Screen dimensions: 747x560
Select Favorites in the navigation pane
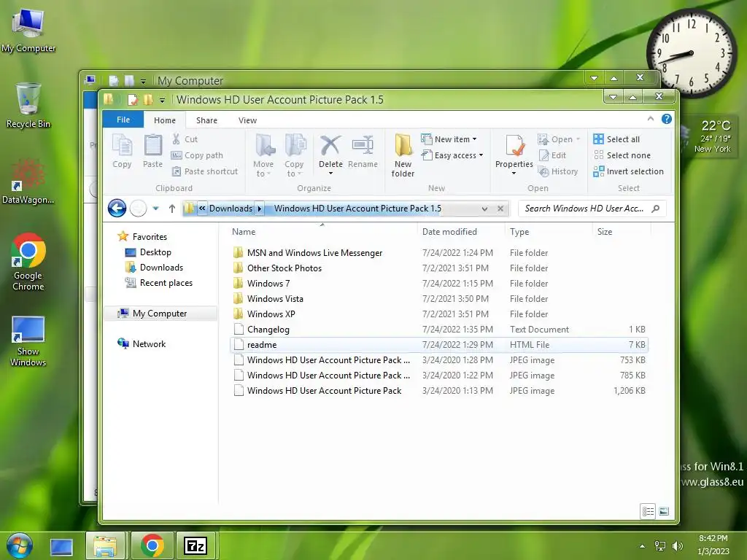[142, 236]
